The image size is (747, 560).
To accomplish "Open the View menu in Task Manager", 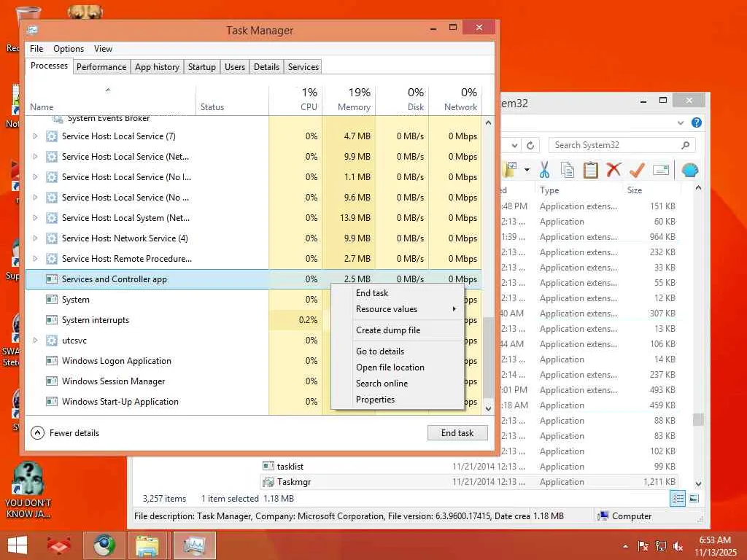I will pos(103,49).
